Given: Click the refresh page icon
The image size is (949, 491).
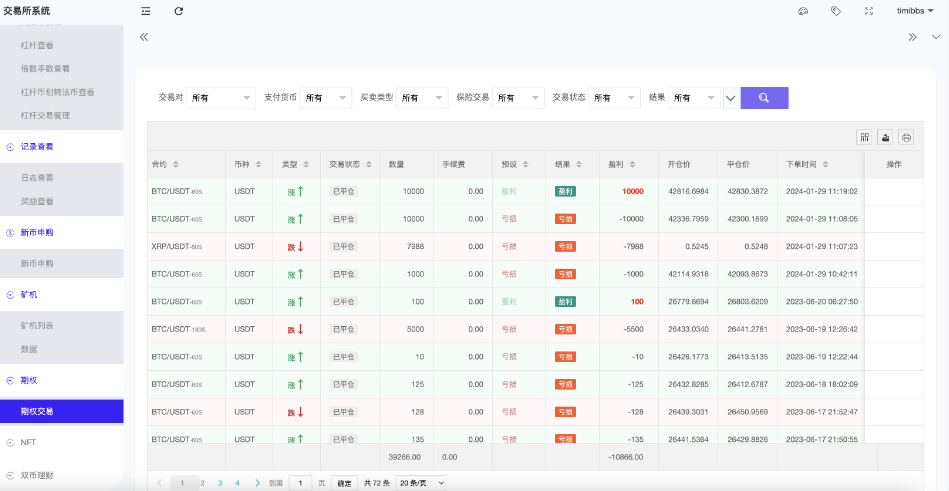Looking at the screenshot, I should (179, 11).
